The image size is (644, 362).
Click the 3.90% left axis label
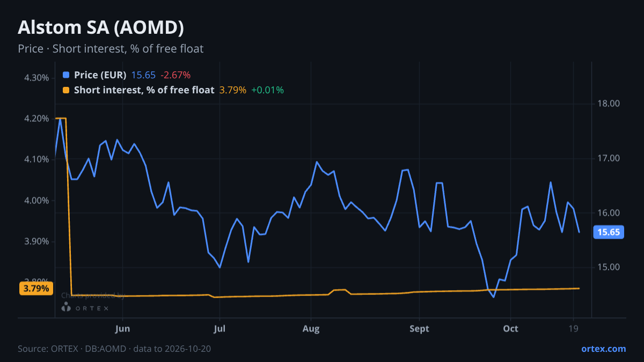[37, 241]
